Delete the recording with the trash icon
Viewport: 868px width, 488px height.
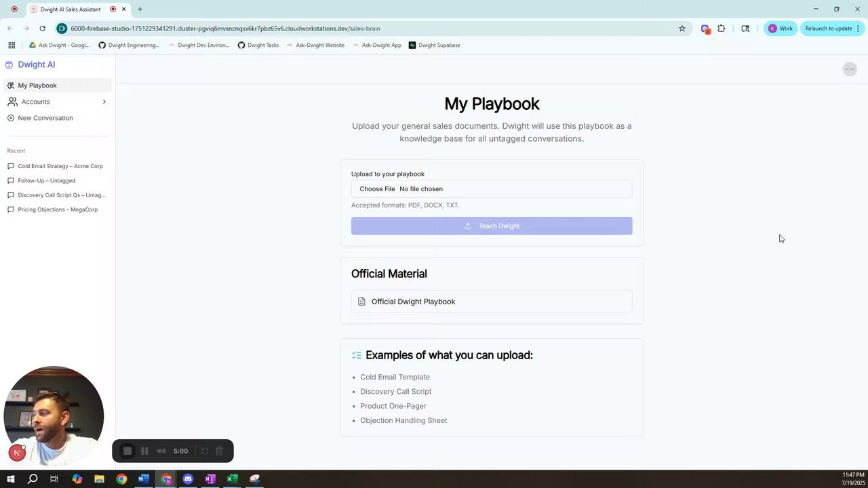(219, 451)
